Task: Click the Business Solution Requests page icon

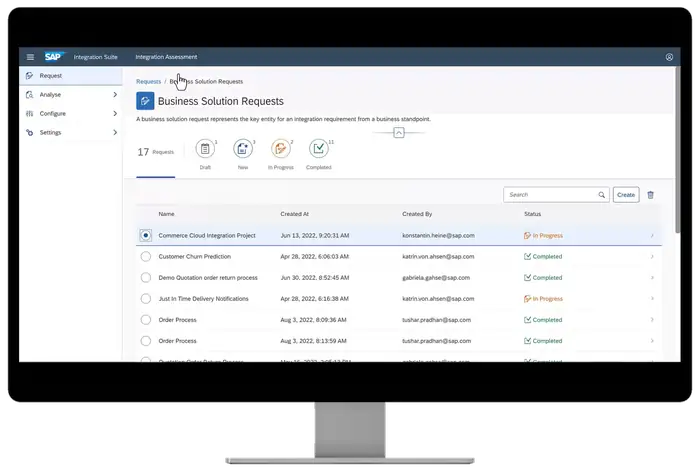Action: click(145, 101)
